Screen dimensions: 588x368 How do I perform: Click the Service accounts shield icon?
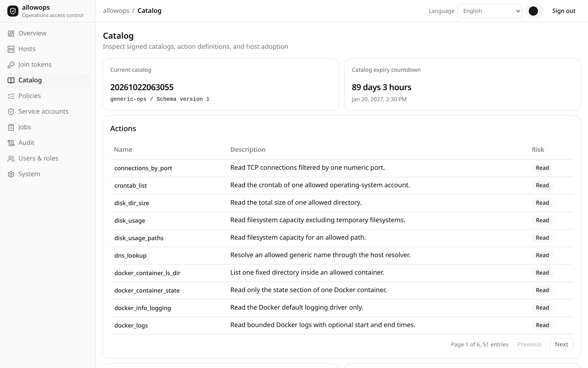11,112
